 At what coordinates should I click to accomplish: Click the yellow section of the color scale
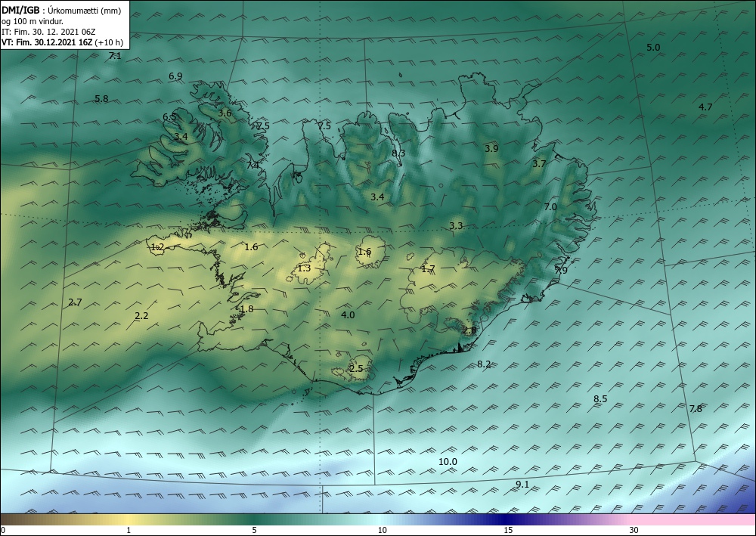pos(128,519)
